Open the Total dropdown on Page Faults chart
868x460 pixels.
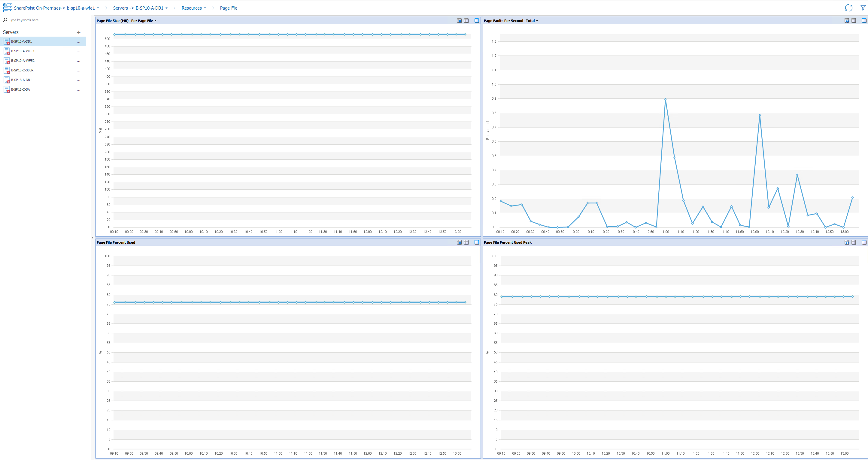click(x=532, y=20)
